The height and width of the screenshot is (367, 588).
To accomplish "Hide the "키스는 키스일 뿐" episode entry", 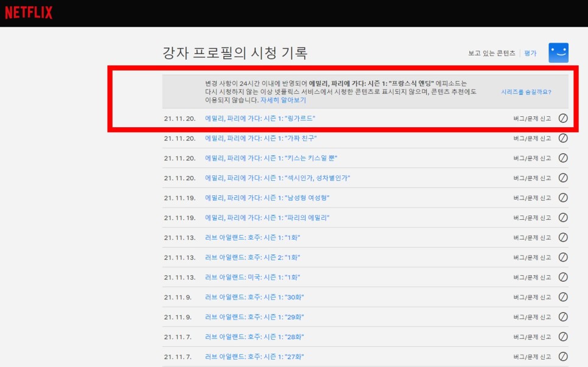I will [x=563, y=158].
